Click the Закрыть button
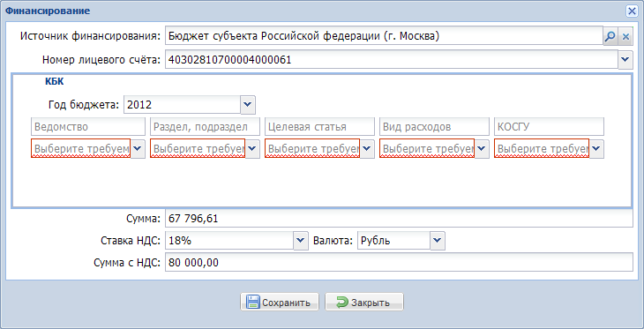The width and height of the screenshot is (644, 329). pyautogui.click(x=364, y=303)
